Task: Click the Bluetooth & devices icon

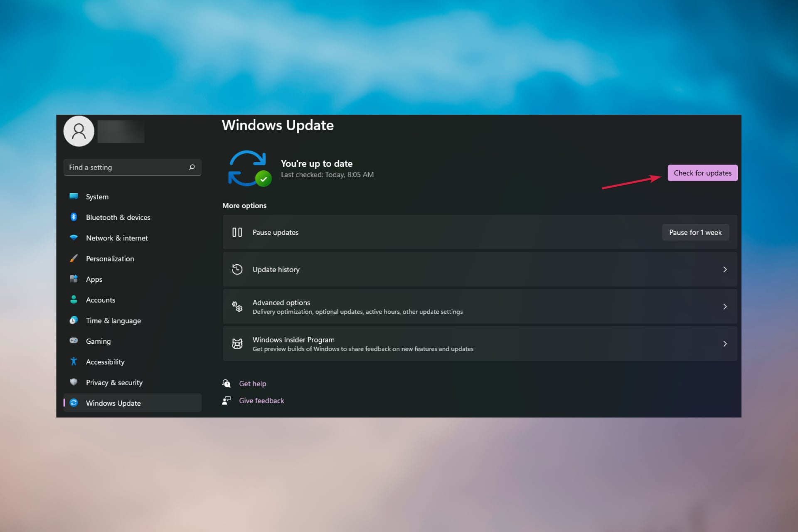Action: pyautogui.click(x=74, y=217)
